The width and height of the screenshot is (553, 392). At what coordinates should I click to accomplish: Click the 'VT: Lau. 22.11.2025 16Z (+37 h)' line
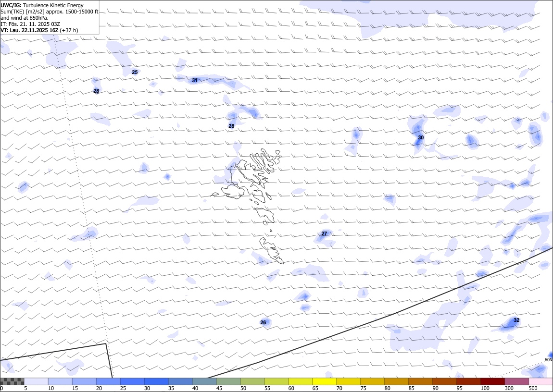coord(39,30)
